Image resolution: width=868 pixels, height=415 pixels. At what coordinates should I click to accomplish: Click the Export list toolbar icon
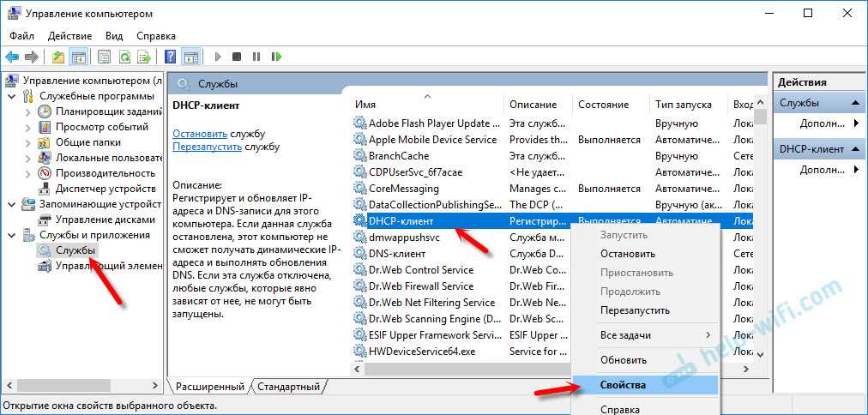(x=144, y=57)
